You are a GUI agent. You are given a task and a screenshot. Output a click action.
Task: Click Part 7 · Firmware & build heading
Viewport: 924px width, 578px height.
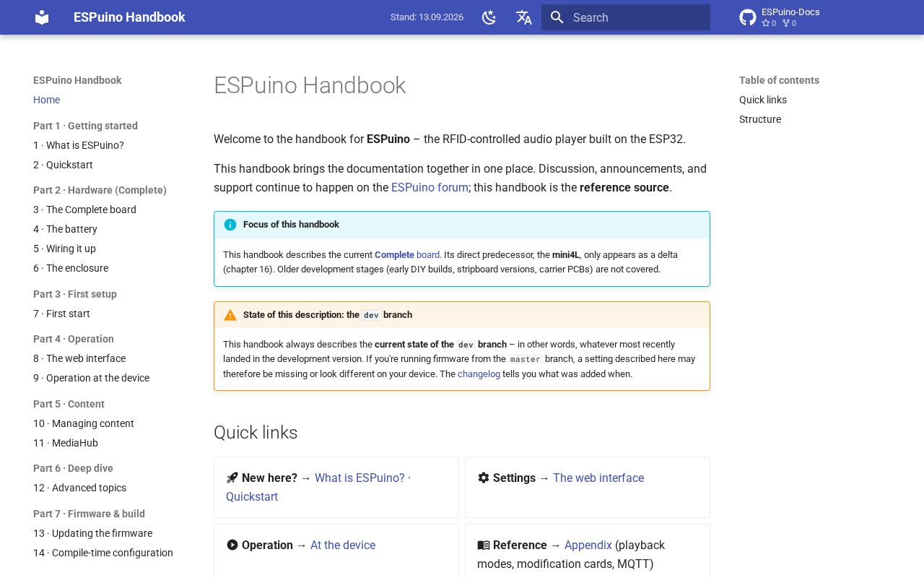click(89, 514)
